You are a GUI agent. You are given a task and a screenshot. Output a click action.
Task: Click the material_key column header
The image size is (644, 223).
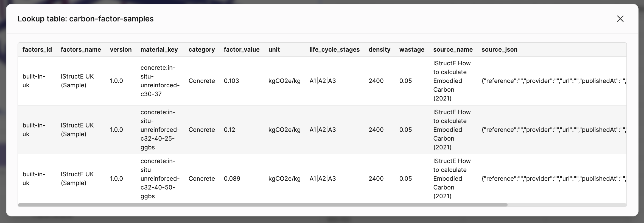[x=159, y=49]
